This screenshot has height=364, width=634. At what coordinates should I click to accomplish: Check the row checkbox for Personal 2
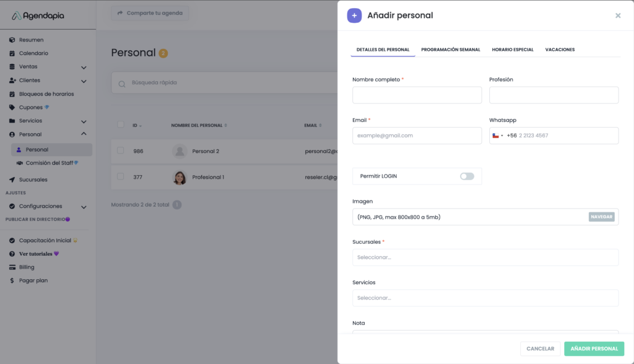point(121,150)
